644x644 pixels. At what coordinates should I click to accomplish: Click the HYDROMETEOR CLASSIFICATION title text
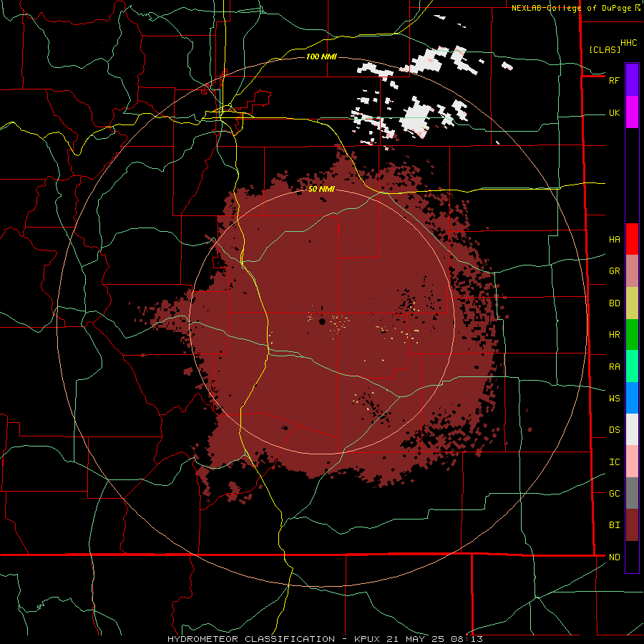click(x=251, y=639)
